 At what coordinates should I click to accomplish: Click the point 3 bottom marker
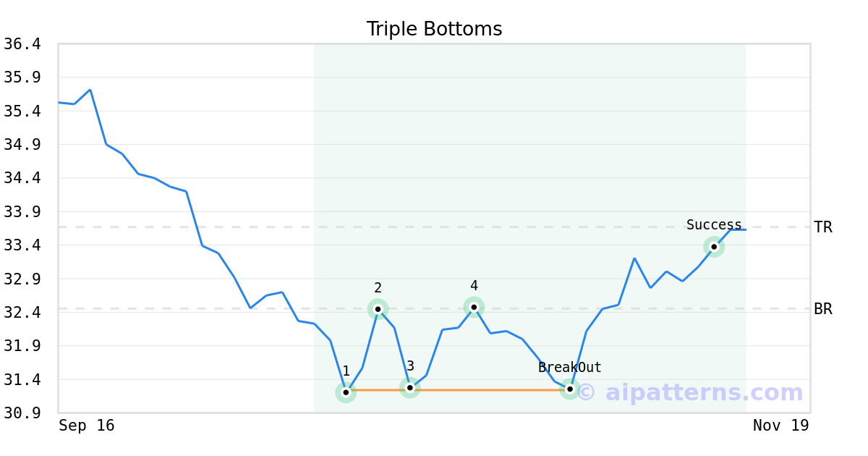click(x=409, y=388)
